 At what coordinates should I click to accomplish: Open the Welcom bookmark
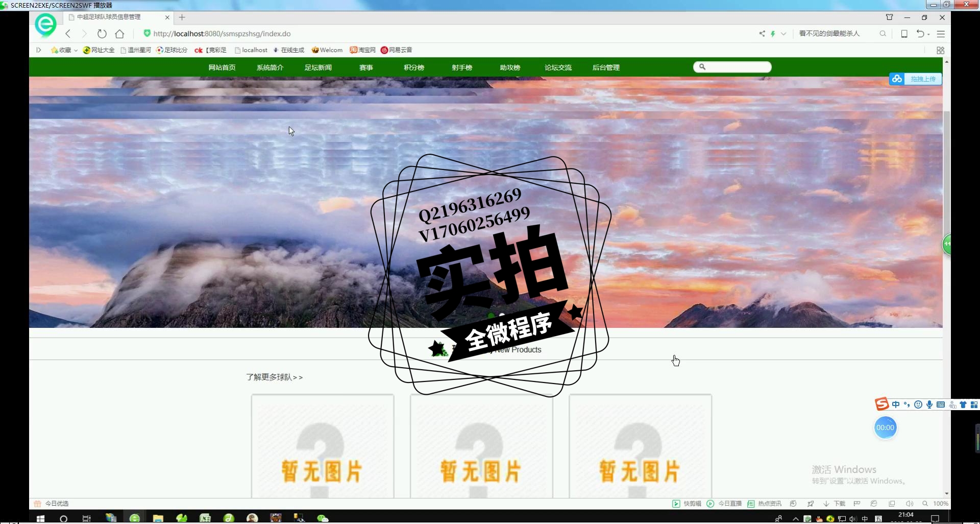(327, 50)
